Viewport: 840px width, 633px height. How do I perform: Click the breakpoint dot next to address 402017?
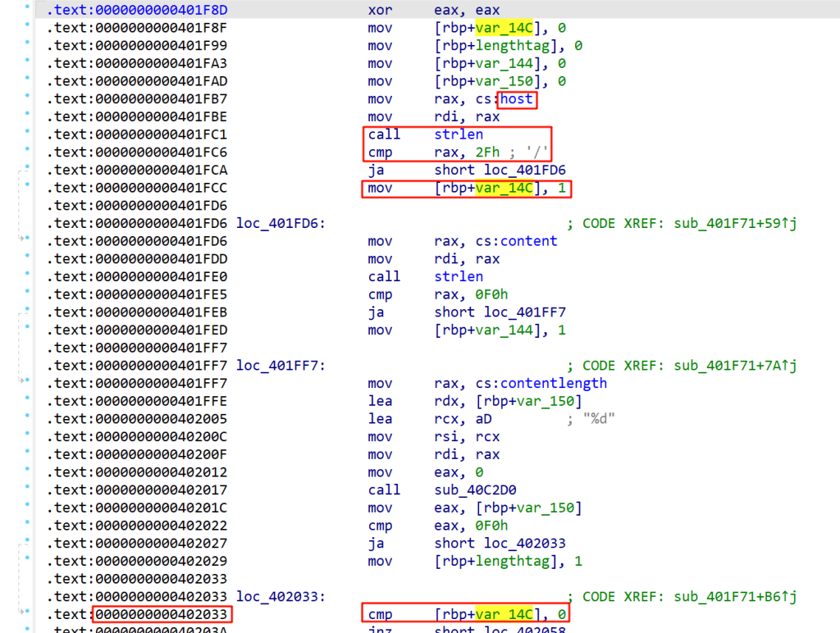pos(28,490)
